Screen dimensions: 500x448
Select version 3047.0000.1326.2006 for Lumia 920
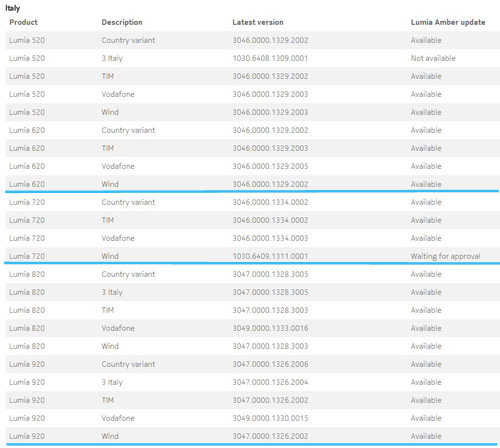click(270, 364)
